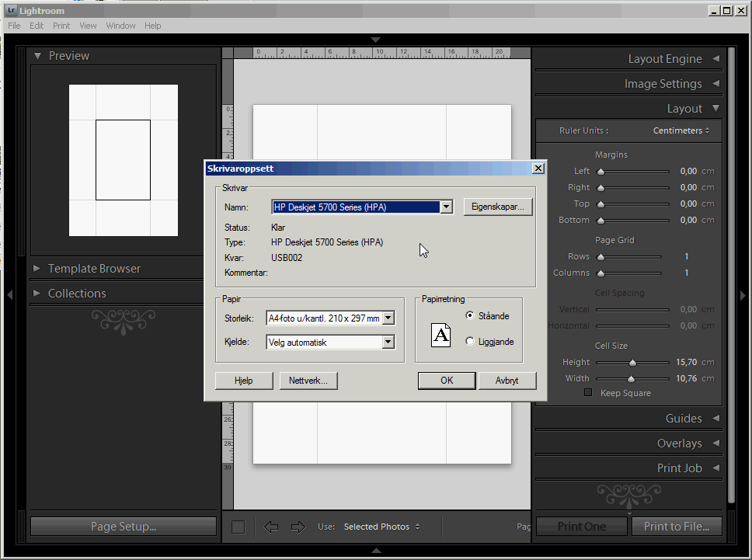Enable the Keep Square checkbox
Screen dimensions: 752x560
pos(588,393)
